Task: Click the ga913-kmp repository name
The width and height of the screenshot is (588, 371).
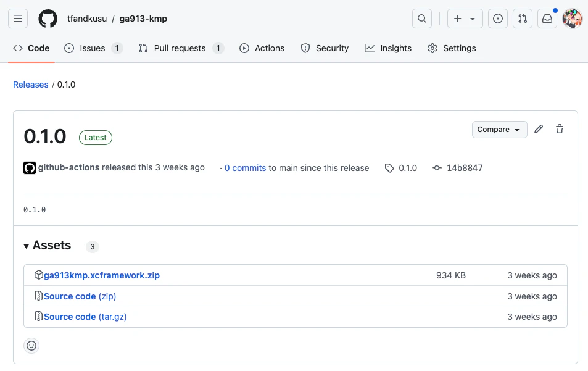Action: (x=143, y=19)
